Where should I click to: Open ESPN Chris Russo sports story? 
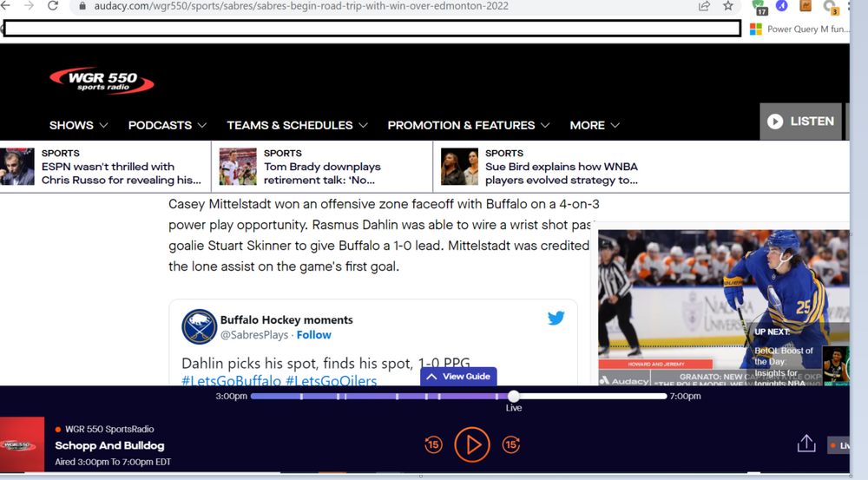coord(122,174)
